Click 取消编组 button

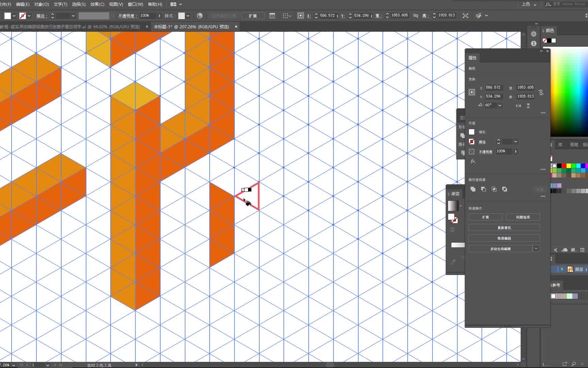point(504,238)
